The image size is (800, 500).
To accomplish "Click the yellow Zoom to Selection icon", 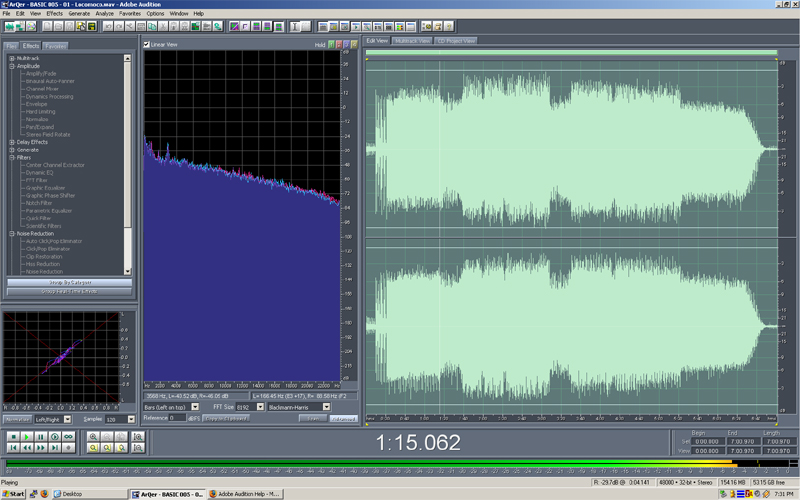I will (93, 448).
